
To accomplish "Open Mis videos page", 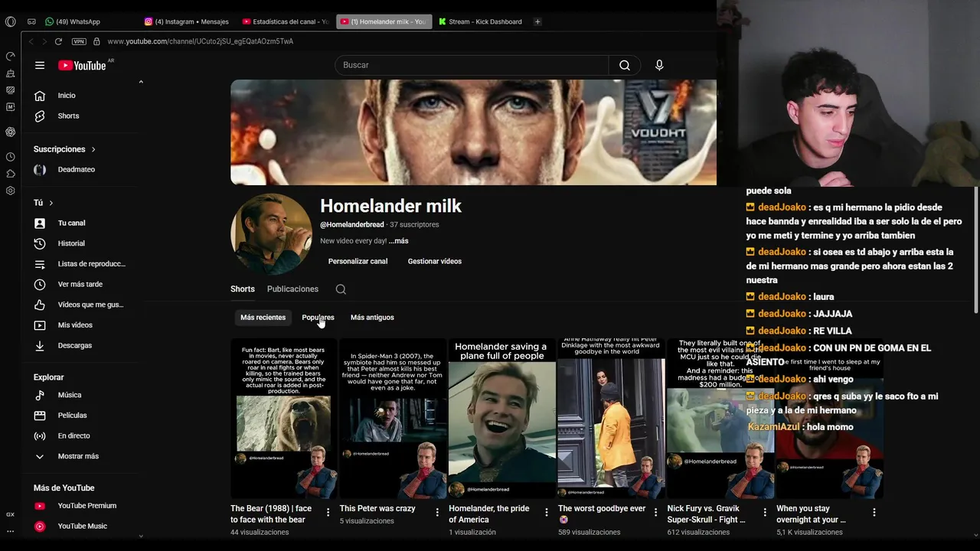I will pos(75,325).
